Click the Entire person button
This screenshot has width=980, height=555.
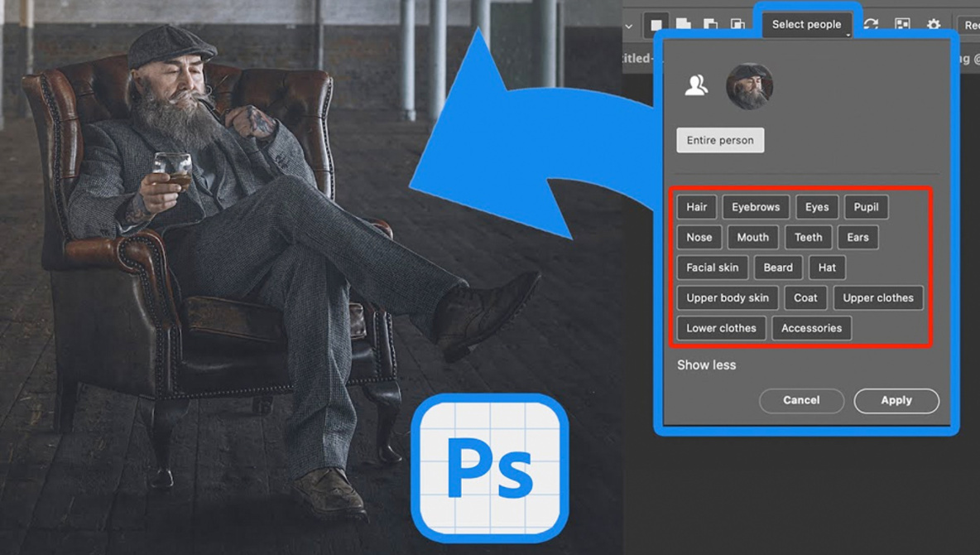coord(720,140)
